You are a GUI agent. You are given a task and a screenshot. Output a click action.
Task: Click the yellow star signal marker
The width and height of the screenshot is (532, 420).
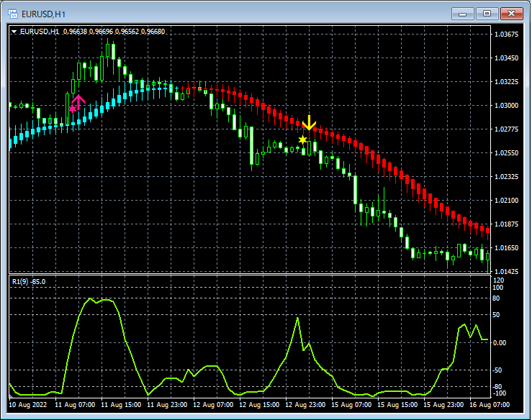click(302, 140)
